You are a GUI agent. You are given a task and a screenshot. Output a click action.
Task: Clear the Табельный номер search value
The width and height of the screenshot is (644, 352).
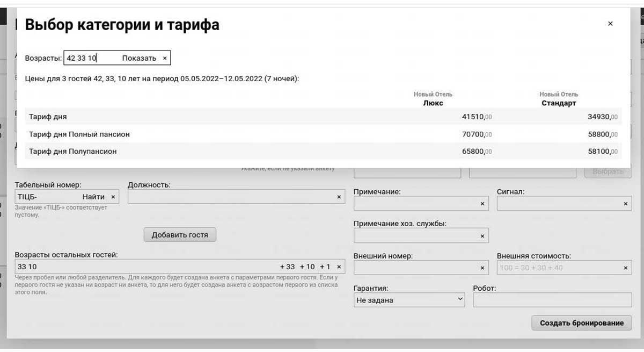click(113, 197)
